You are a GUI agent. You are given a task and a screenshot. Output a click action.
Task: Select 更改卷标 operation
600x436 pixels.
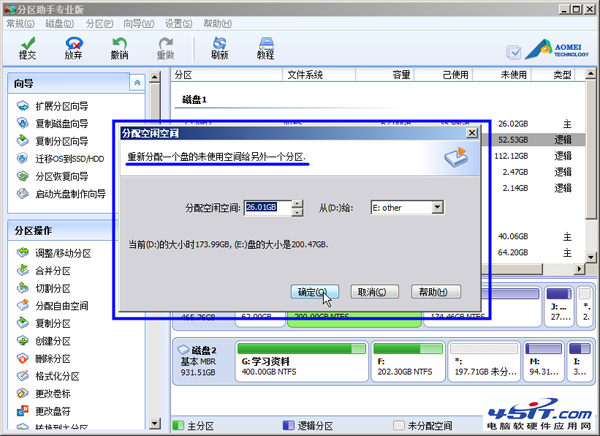point(44,394)
